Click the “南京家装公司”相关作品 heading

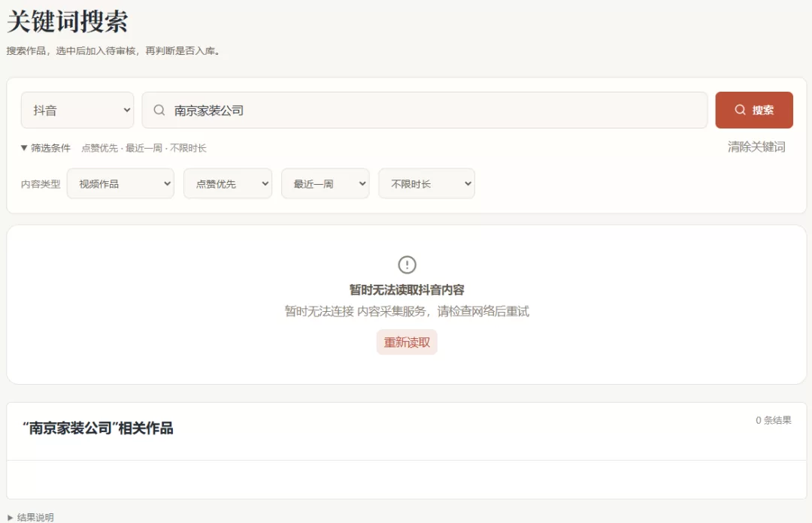click(x=98, y=428)
